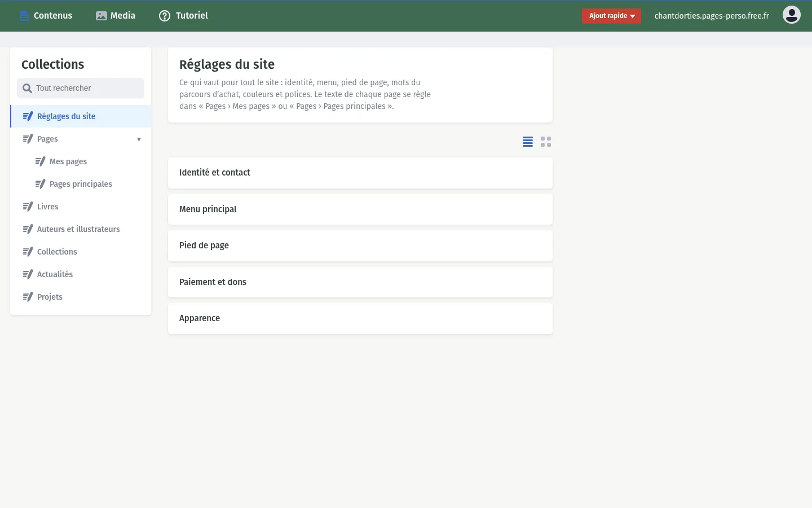Focus the Tout rechercher search field

click(x=81, y=88)
